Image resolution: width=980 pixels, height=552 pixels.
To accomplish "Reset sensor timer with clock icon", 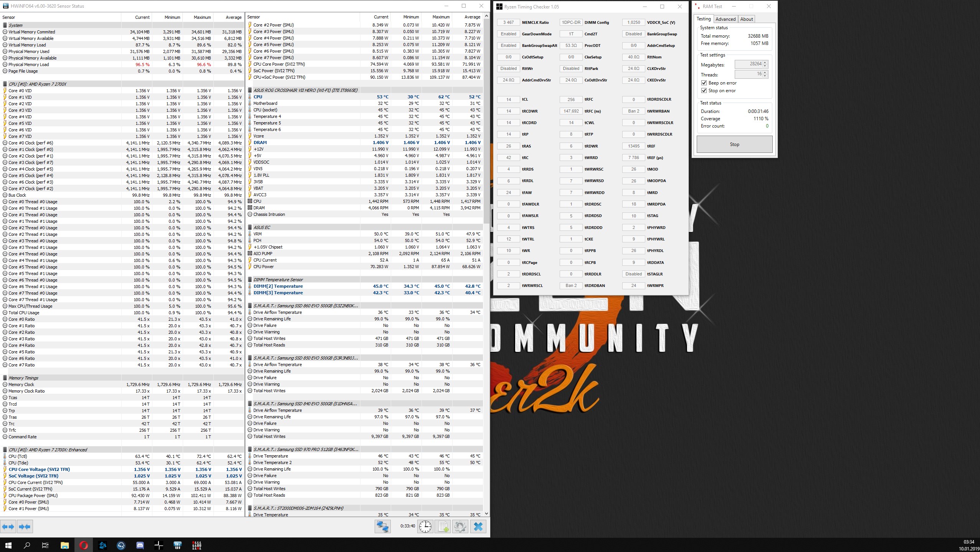I will 425,526.
